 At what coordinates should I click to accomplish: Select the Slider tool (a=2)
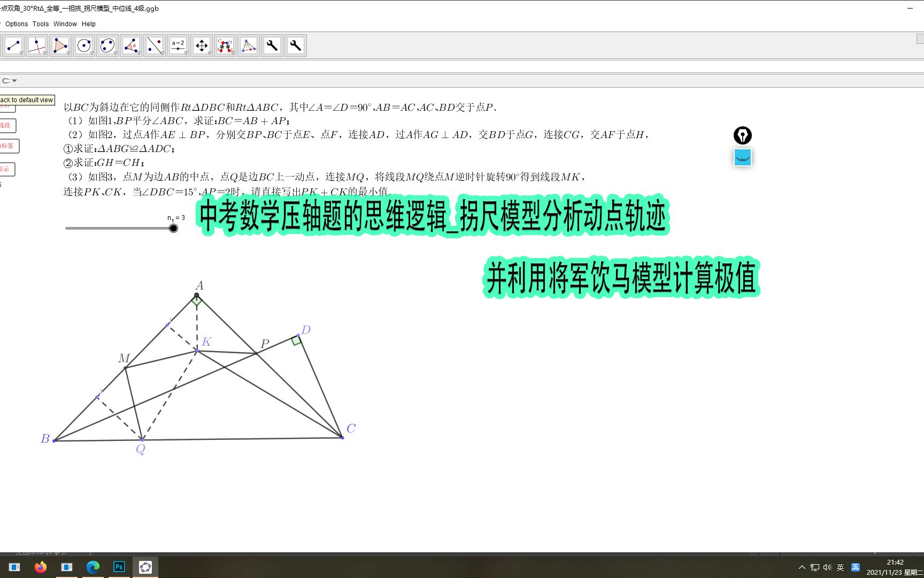point(178,45)
